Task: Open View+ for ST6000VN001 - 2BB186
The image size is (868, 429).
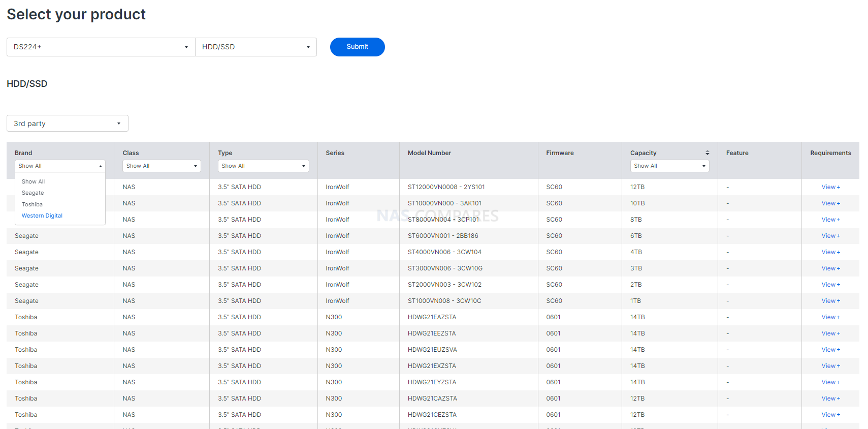Action: (x=831, y=236)
